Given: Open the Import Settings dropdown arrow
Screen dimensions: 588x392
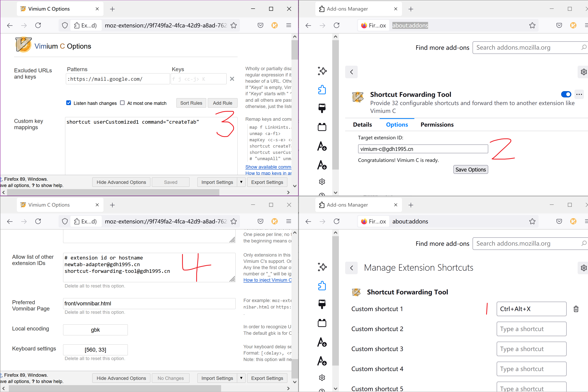Looking at the screenshot, I should tap(241, 182).
